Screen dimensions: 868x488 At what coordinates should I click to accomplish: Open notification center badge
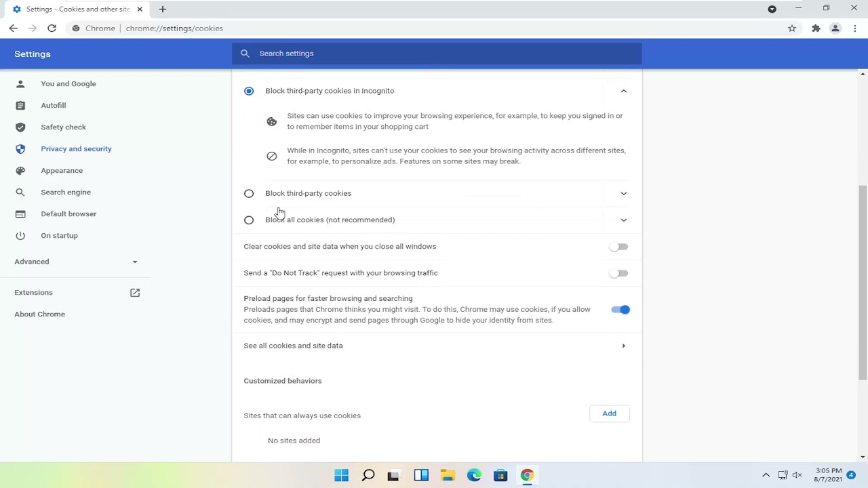851,475
